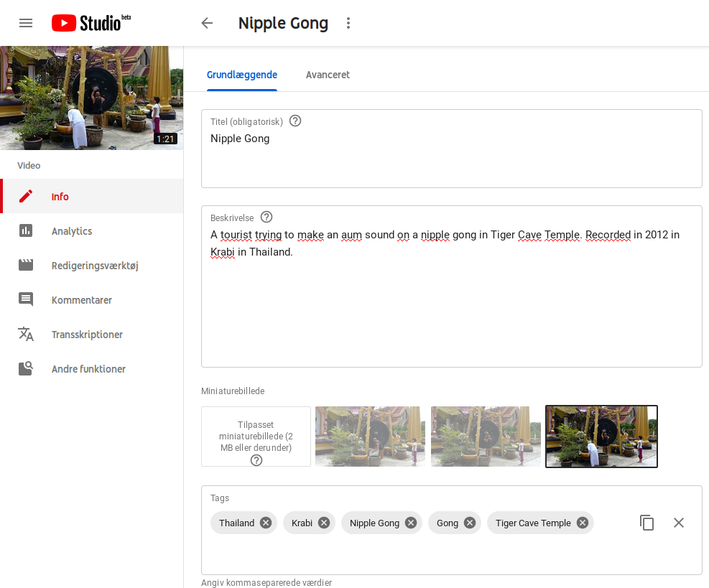Screen dimensions: 709x588
Task: Go back using the arrow icon
Action: 207,23
